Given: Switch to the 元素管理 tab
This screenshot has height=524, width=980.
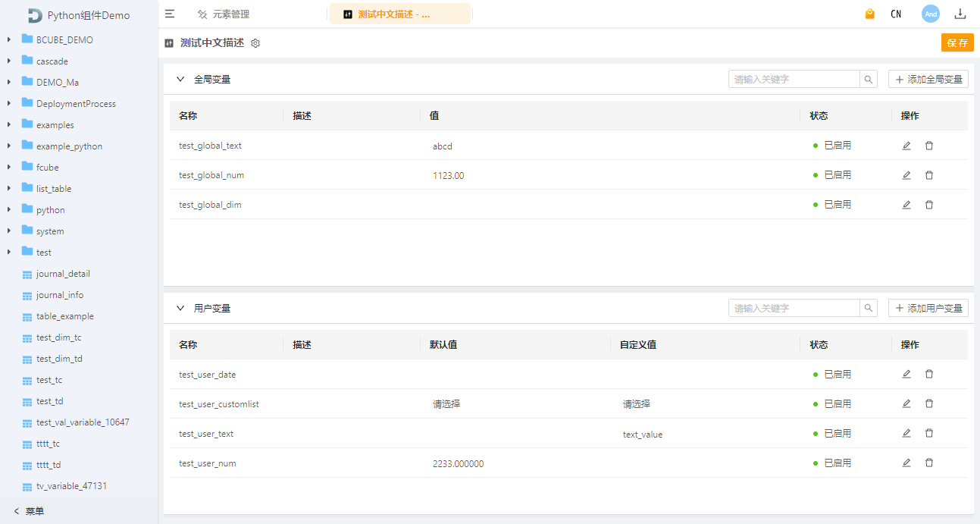Looking at the screenshot, I should [224, 14].
